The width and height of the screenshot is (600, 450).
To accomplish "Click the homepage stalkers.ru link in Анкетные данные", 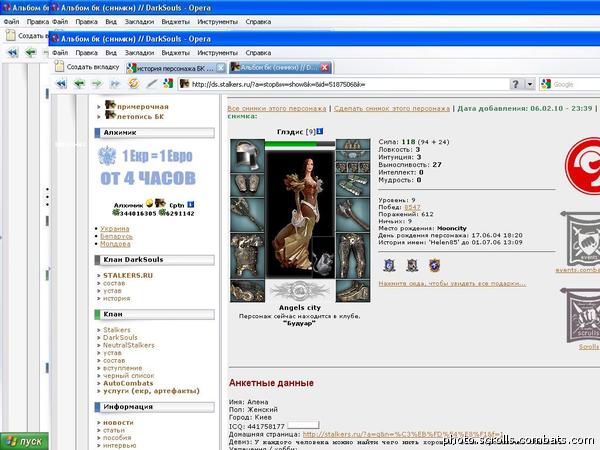I will point(403,434).
